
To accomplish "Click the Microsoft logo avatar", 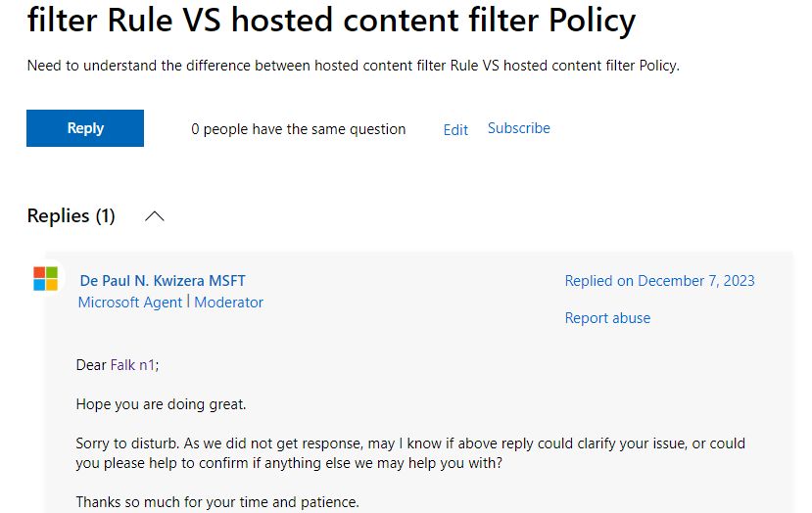I will (x=46, y=278).
